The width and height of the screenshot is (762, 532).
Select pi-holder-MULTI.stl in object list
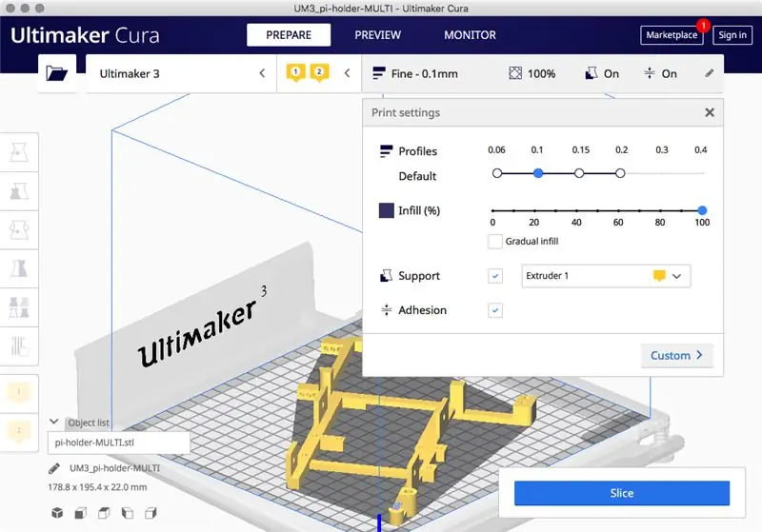click(x=118, y=443)
